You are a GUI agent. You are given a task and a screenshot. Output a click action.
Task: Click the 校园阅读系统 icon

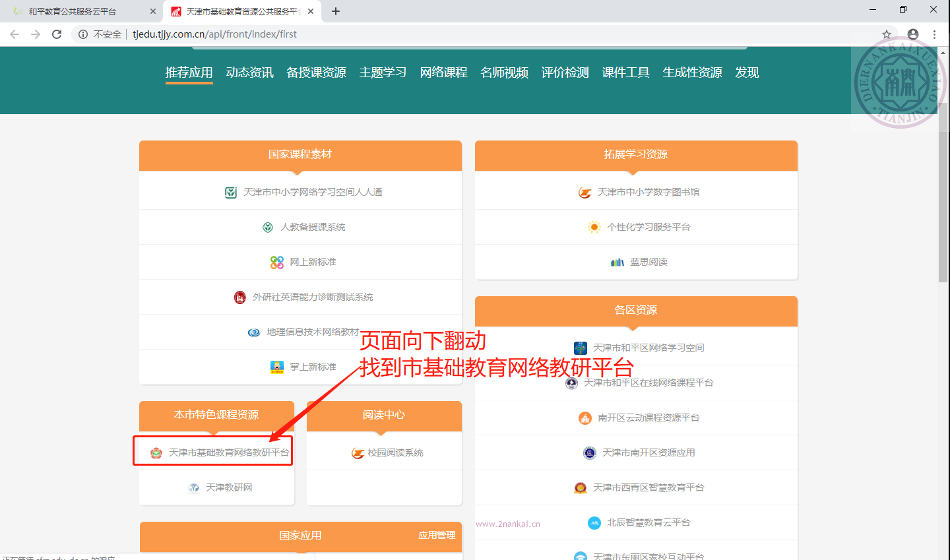358,453
